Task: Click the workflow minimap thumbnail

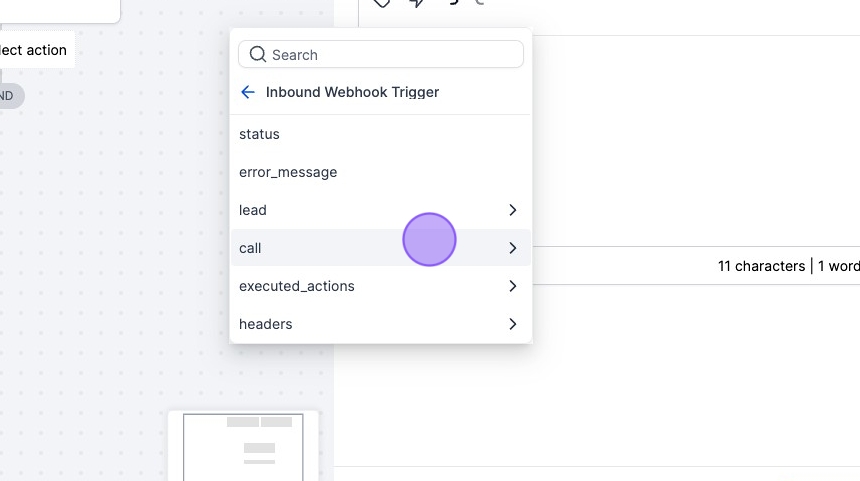Action: pyautogui.click(x=243, y=445)
